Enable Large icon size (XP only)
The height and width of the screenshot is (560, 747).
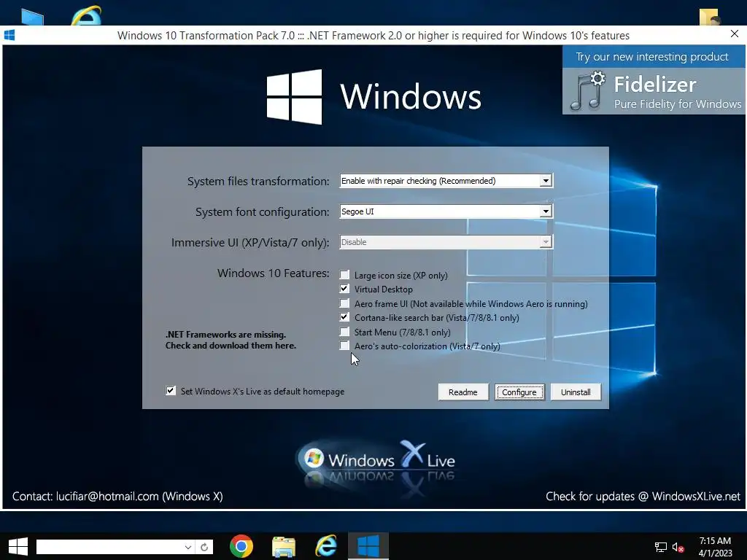344,275
